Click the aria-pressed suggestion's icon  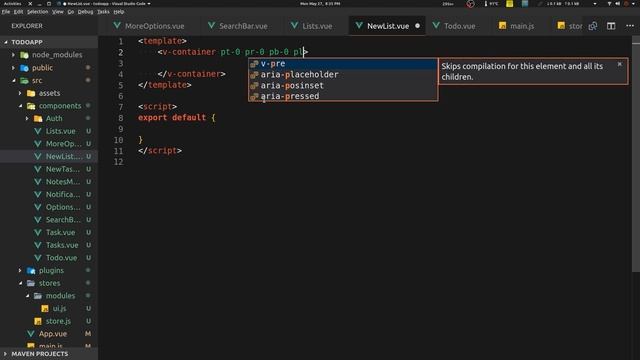pos(254,96)
